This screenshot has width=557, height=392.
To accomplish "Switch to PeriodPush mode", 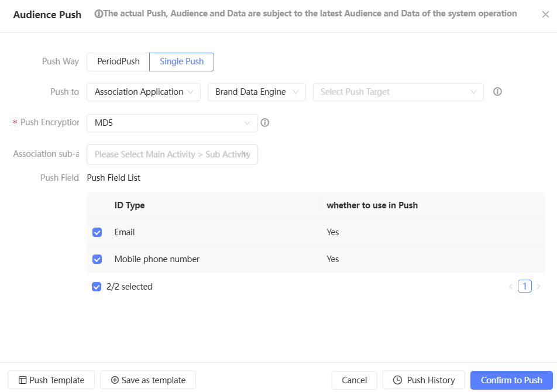I will [x=118, y=61].
